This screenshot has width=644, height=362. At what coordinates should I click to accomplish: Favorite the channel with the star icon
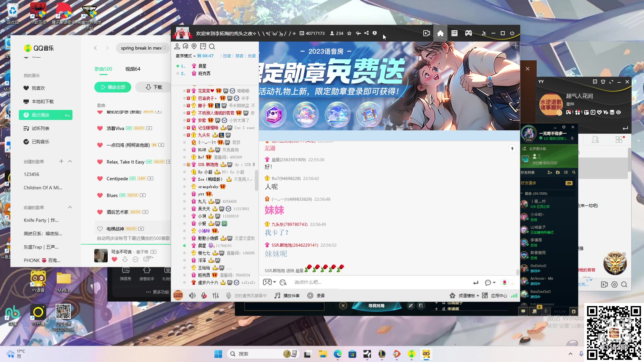[x=349, y=33]
